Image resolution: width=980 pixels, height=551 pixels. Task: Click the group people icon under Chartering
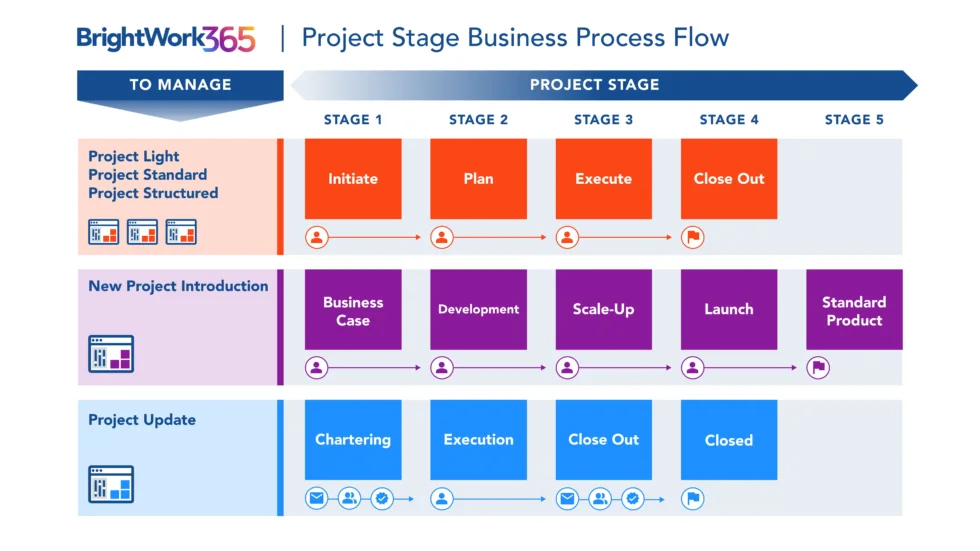pyautogui.click(x=349, y=498)
